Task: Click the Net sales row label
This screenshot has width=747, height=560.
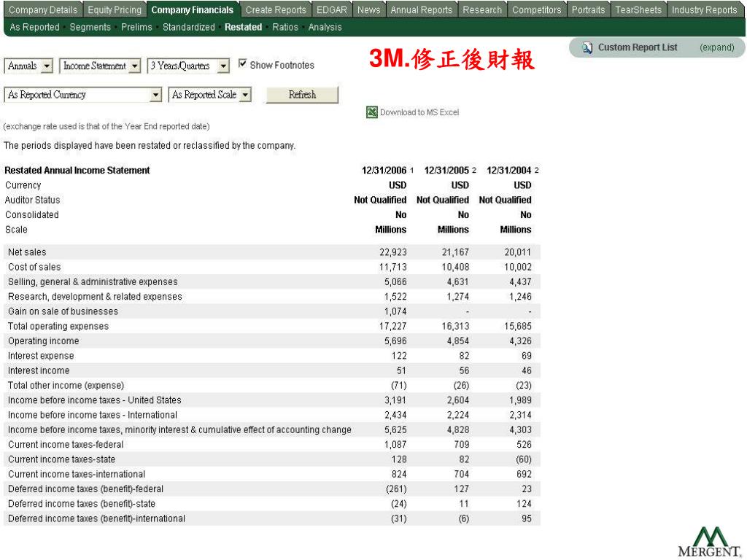Action: (x=27, y=252)
